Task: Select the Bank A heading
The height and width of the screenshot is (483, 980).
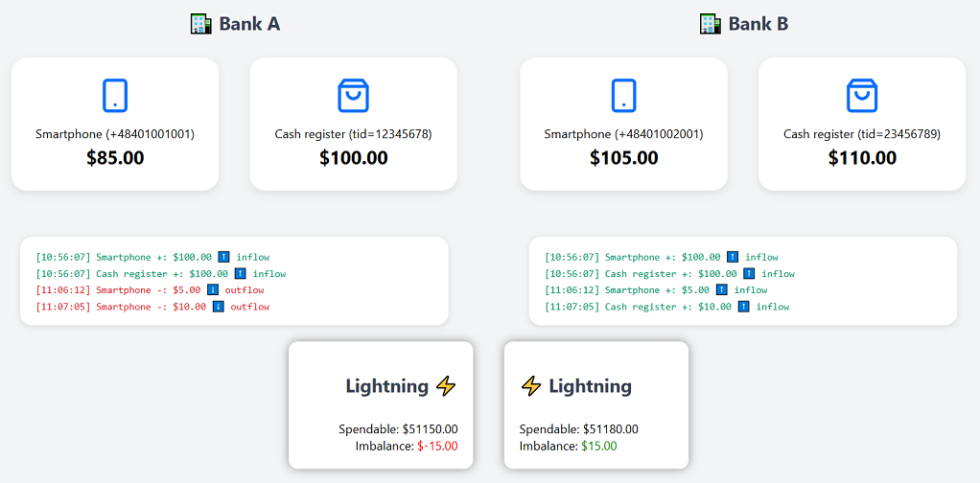Action: [248, 24]
